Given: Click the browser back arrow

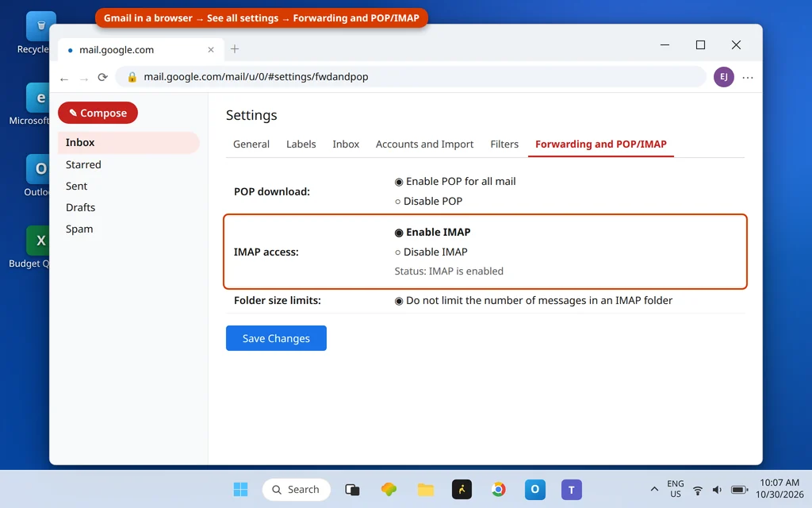Looking at the screenshot, I should click(x=64, y=79).
